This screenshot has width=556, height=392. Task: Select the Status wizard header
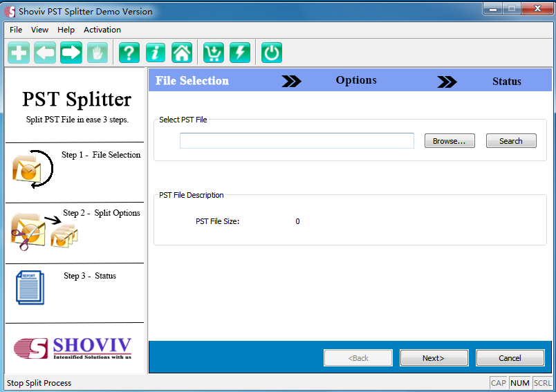tap(507, 82)
